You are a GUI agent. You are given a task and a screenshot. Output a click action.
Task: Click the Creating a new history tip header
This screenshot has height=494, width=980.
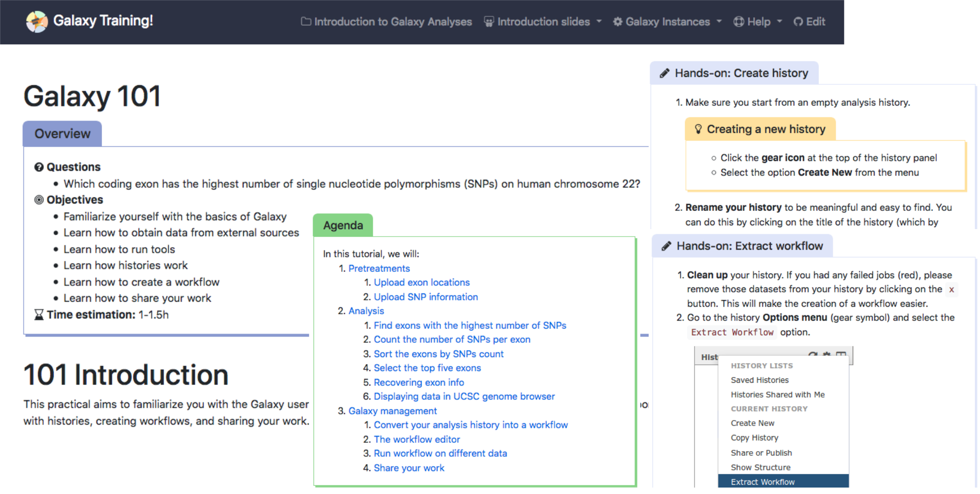[x=760, y=129]
